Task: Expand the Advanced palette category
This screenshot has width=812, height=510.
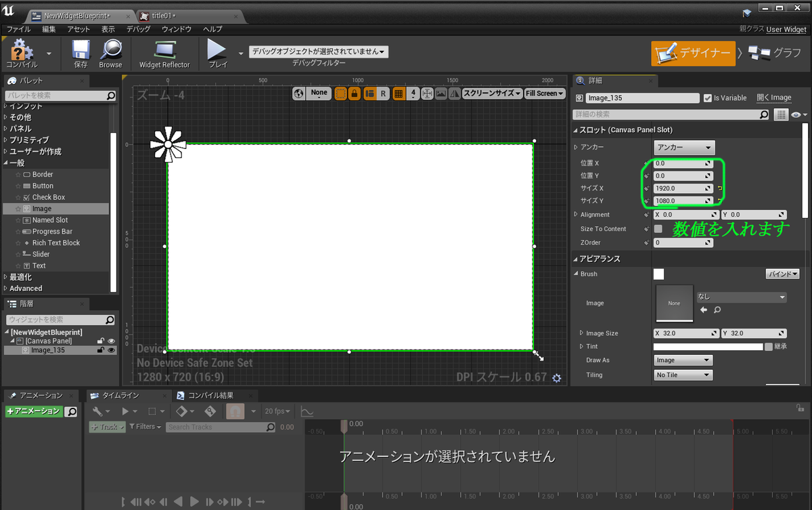Action: (x=5, y=289)
